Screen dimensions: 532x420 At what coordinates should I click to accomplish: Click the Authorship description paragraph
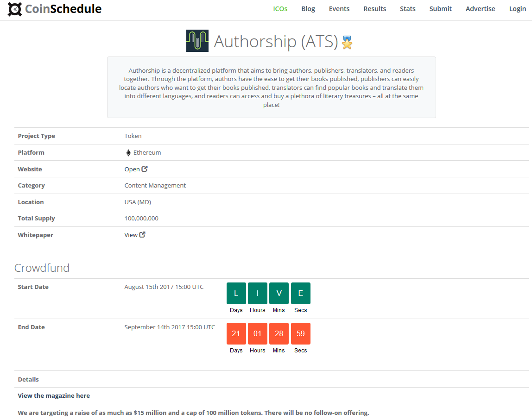[x=271, y=88]
